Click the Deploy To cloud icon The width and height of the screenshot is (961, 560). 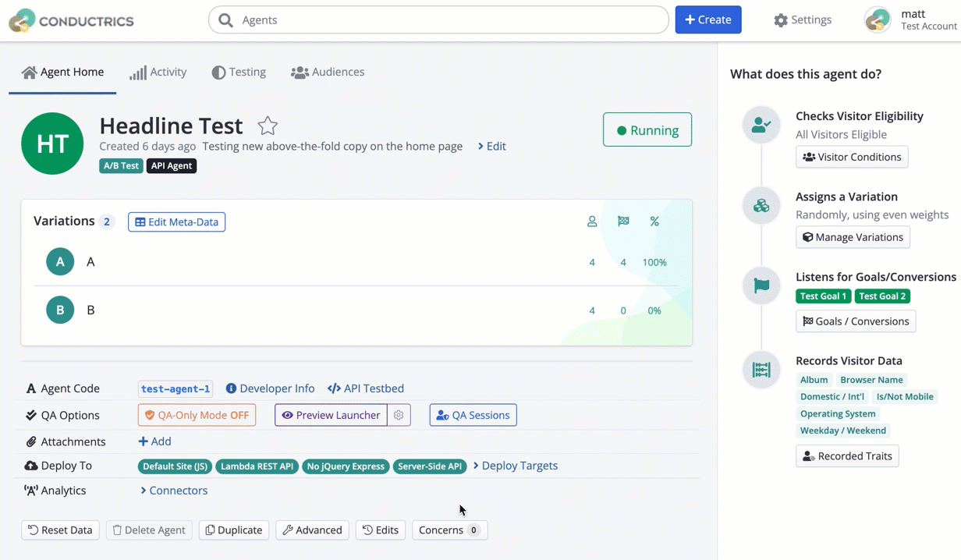click(x=31, y=466)
